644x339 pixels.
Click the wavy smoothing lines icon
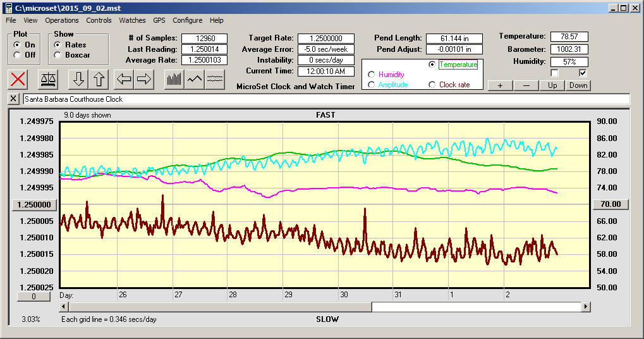(214, 79)
